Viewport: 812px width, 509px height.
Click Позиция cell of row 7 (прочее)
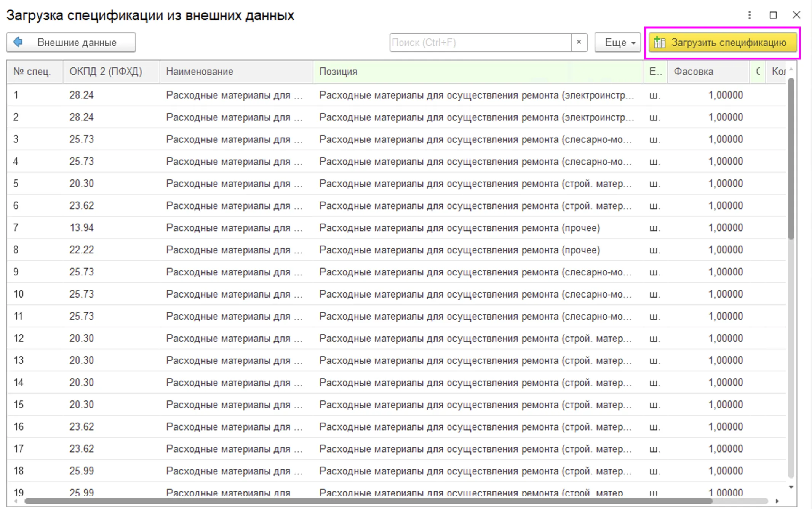478,228
